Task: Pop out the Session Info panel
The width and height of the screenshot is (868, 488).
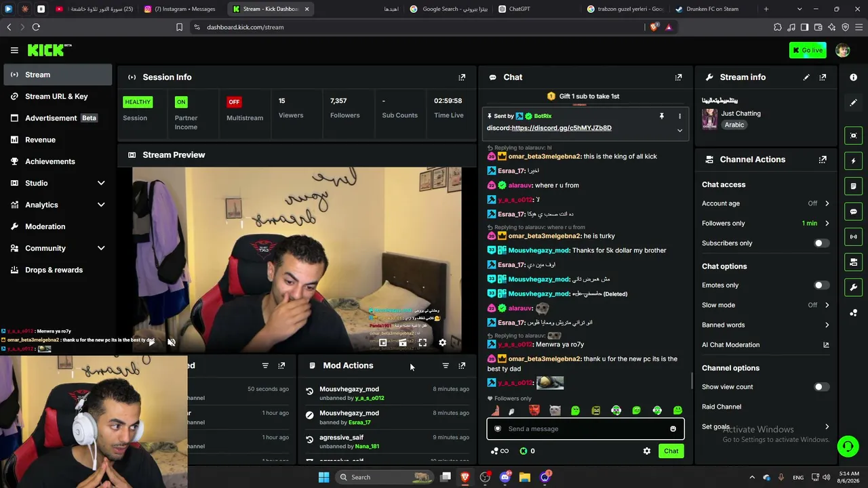Action: 462,77
